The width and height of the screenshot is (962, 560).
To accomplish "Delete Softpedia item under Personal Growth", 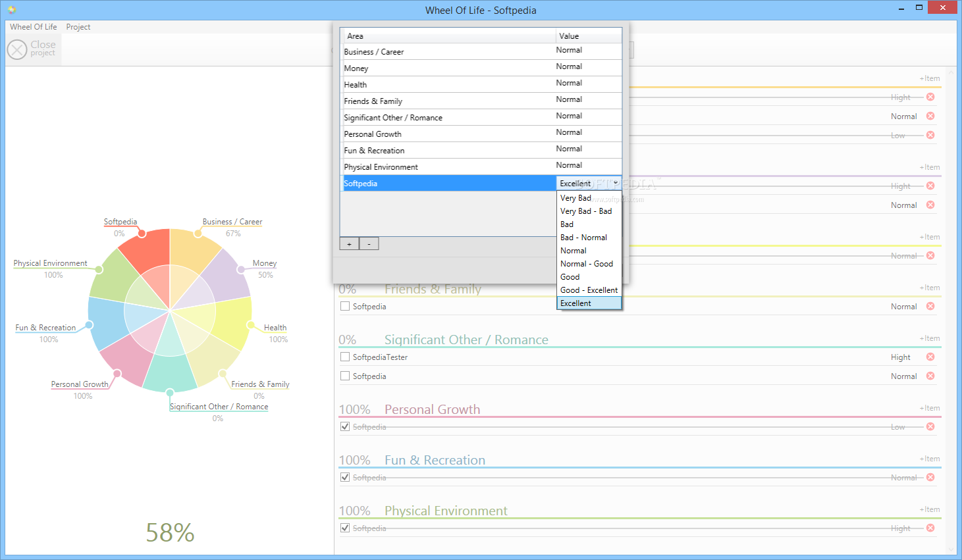I will pos(930,426).
